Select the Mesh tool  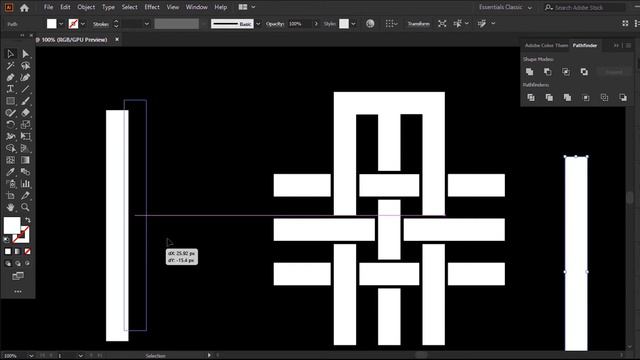pyautogui.click(x=11, y=160)
